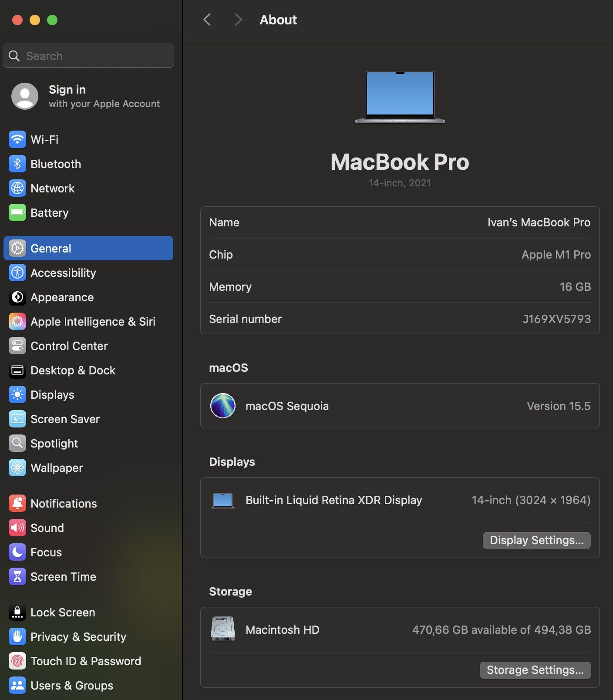Open Display Settings button
The height and width of the screenshot is (700, 613).
click(x=536, y=540)
